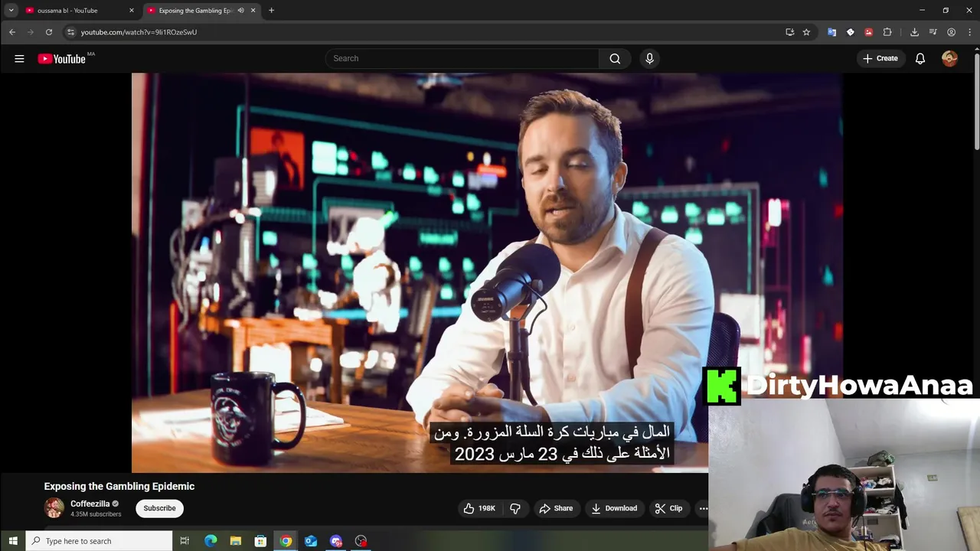Expand the tab search dropdown
This screenshot has height=551, width=980.
coord(11,11)
